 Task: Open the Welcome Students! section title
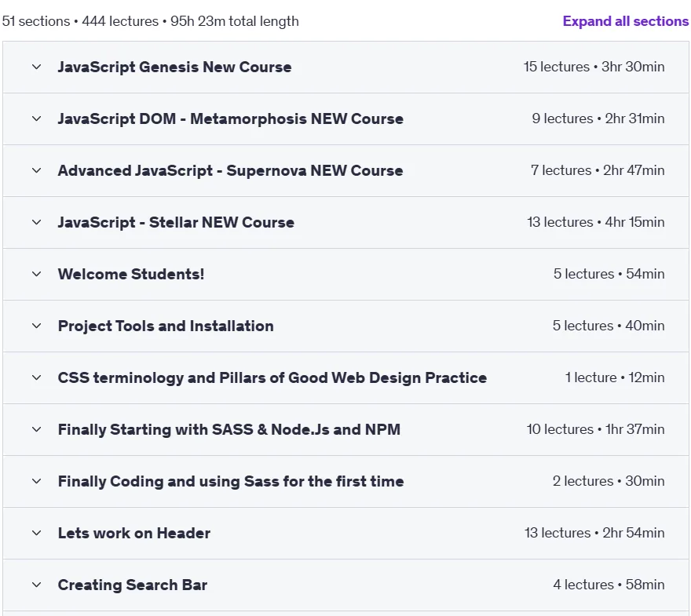pos(131,274)
